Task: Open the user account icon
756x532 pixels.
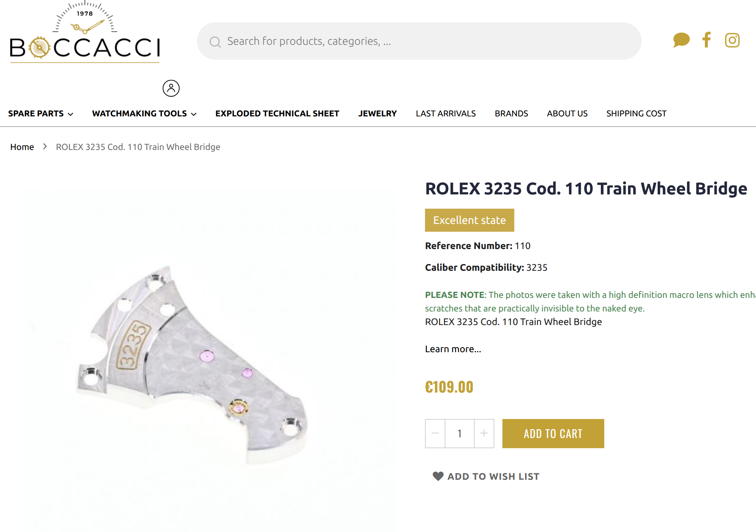Action: tap(171, 88)
